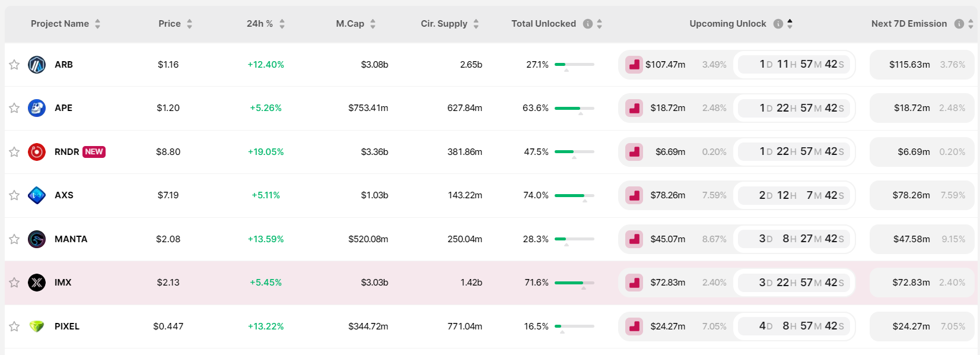Screen dimensions: 980x355
Task: Click the AXS blue diamond logo
Action: point(37,195)
